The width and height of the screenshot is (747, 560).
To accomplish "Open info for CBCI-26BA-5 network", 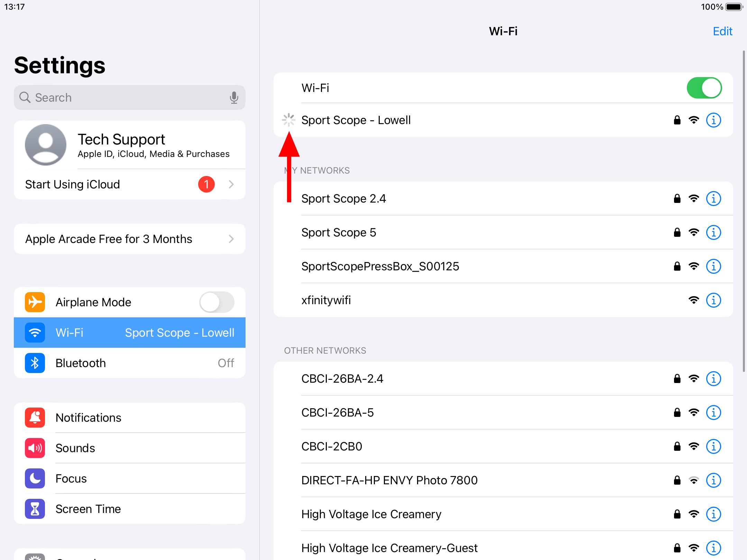I will pyautogui.click(x=713, y=413).
